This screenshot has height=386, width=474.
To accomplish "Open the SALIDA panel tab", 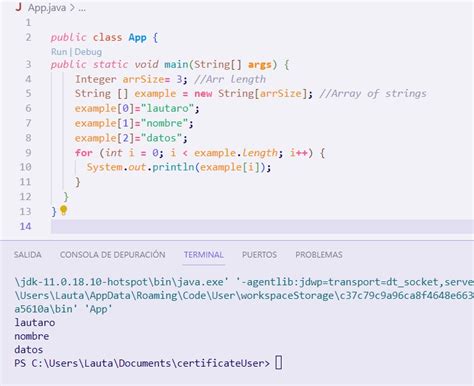I will coord(28,255).
